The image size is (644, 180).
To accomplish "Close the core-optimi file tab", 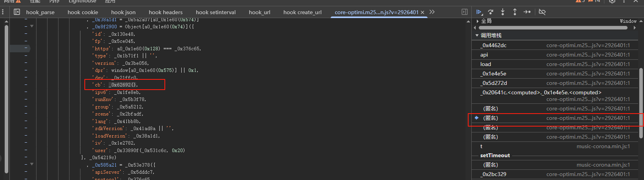I will pyautogui.click(x=422, y=13).
